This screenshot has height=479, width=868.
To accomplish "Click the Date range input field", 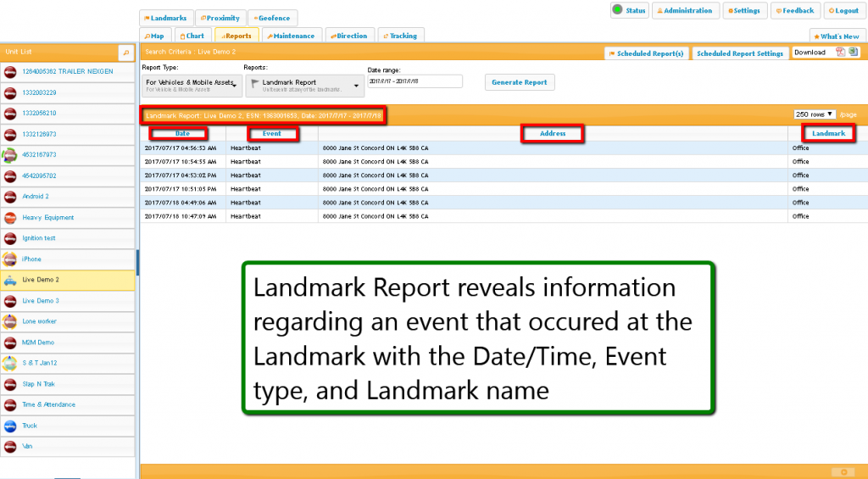I will (415, 81).
